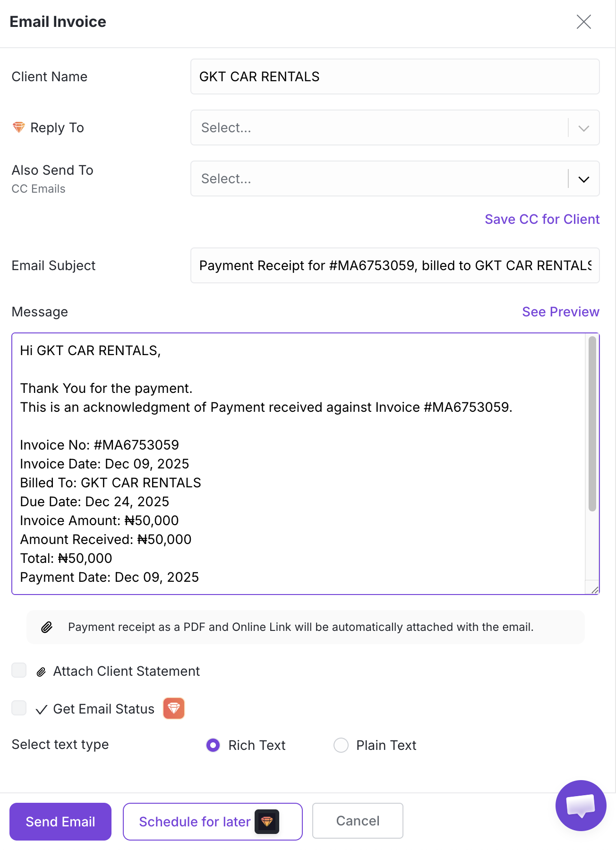Viewport: 616px width, 850px height.
Task: Select the Plain Text radio option
Action: (341, 745)
